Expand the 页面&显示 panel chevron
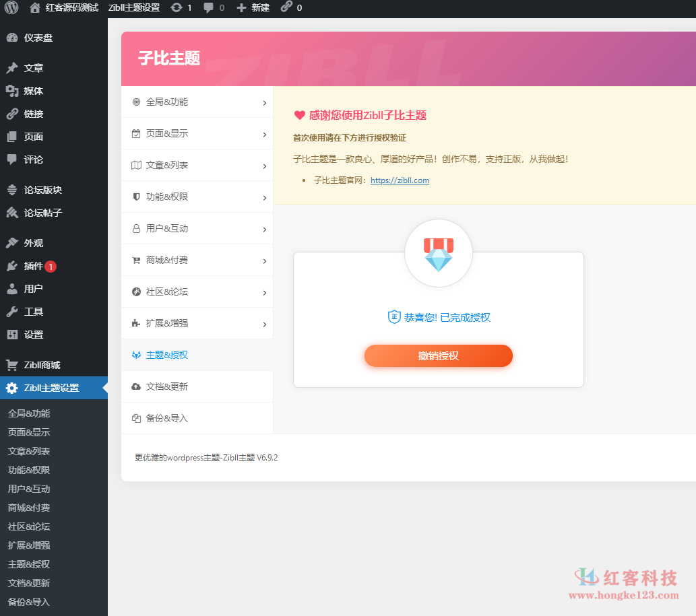Viewport: 696px width, 616px height. pyautogui.click(x=265, y=135)
